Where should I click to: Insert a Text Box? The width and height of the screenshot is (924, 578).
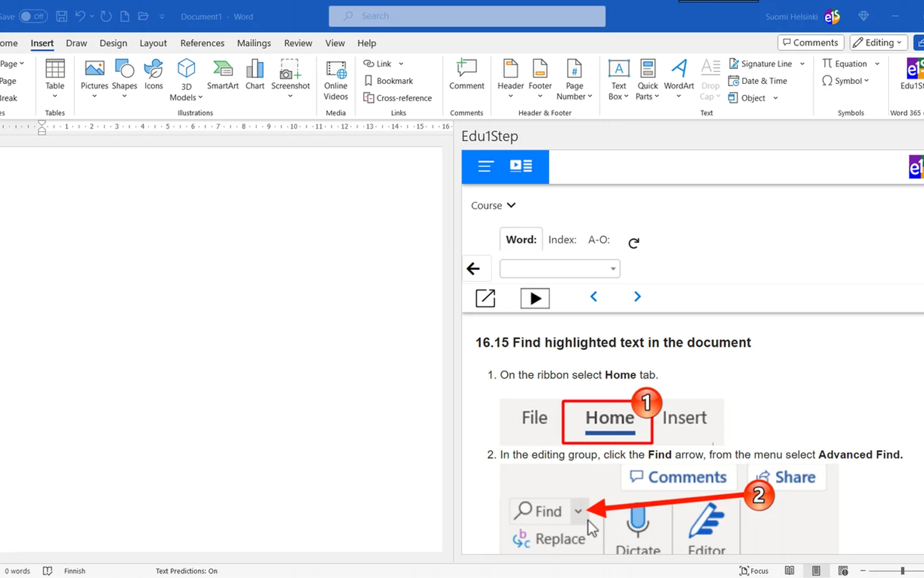pyautogui.click(x=619, y=80)
